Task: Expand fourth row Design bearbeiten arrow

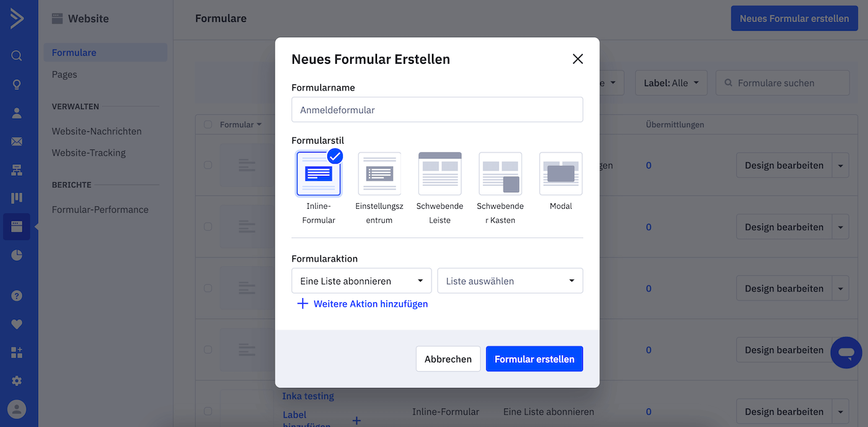Action: (x=840, y=350)
